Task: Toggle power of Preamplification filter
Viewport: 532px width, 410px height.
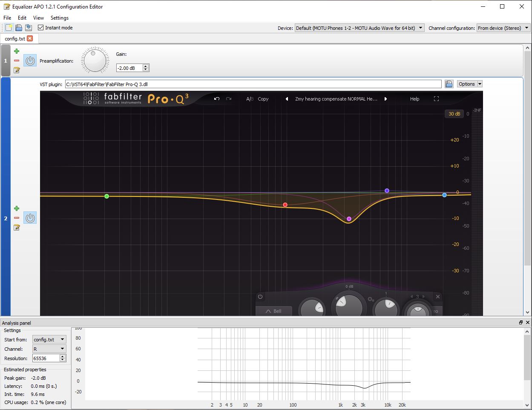Action: [30, 61]
